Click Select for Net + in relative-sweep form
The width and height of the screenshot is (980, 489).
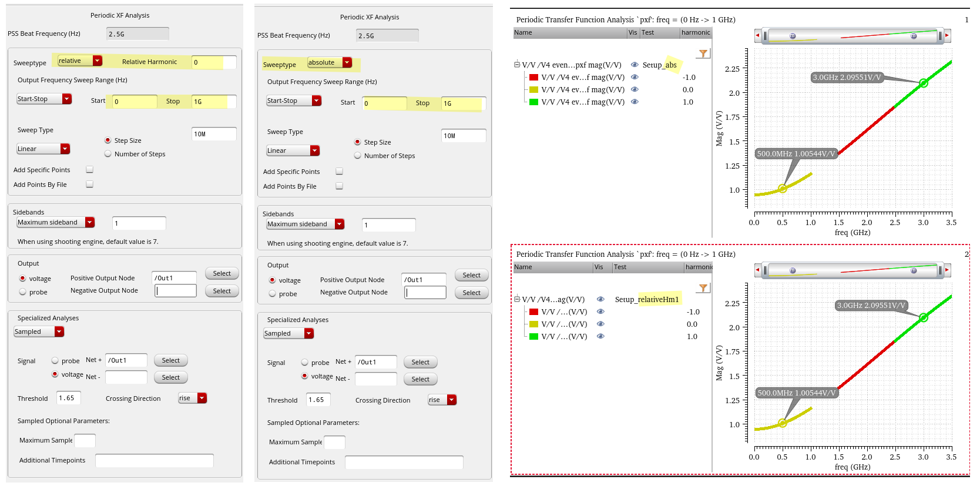(171, 360)
